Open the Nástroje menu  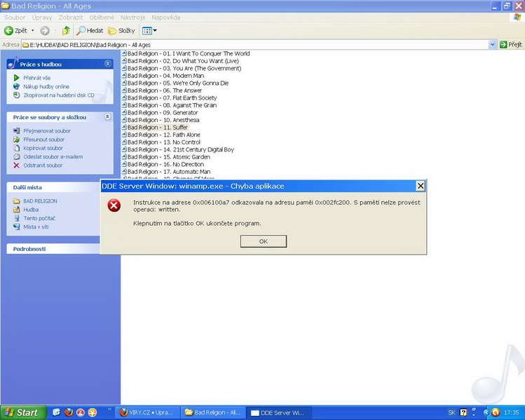click(132, 18)
